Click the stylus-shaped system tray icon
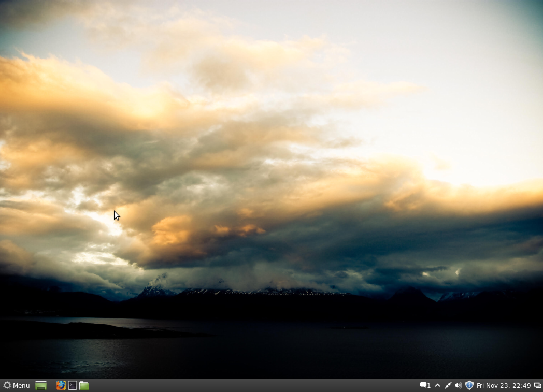 447,385
